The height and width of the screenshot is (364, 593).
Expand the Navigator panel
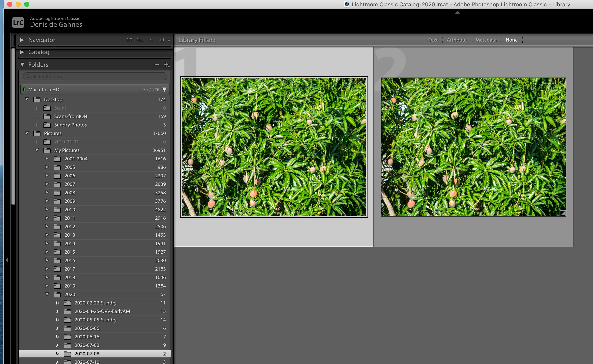pyautogui.click(x=22, y=40)
